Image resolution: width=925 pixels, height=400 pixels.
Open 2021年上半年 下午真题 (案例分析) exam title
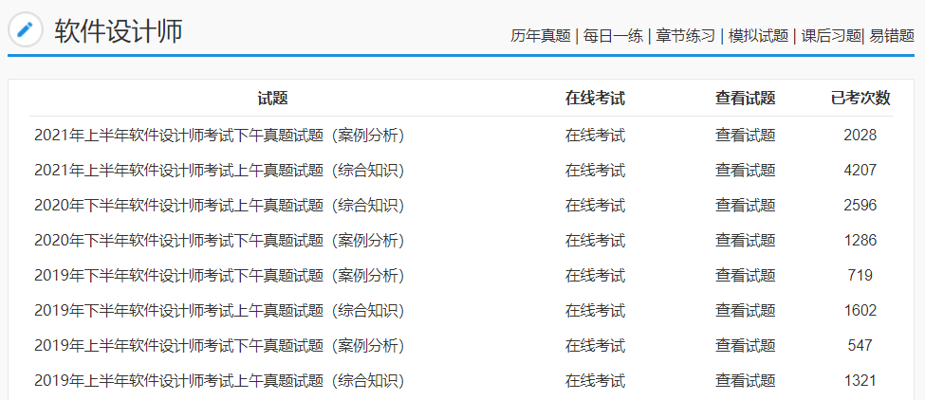219,136
